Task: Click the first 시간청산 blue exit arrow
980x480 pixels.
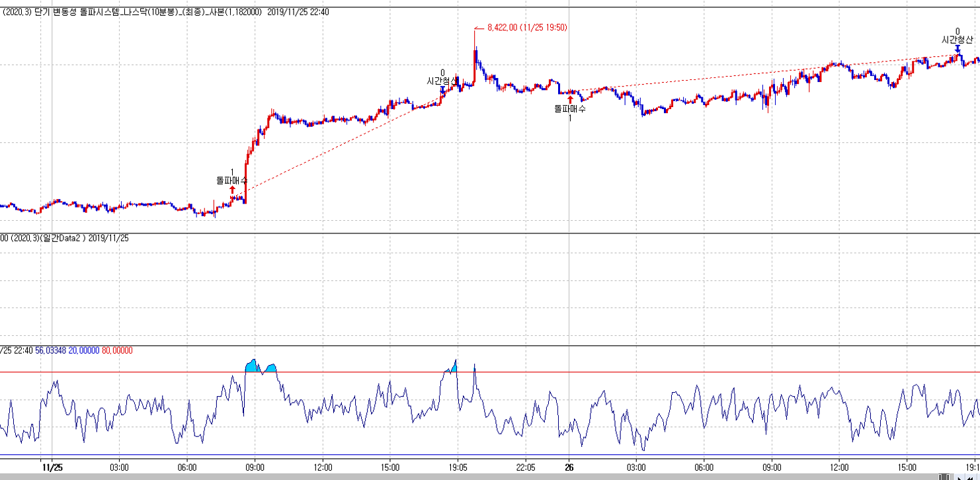Action: click(x=442, y=90)
